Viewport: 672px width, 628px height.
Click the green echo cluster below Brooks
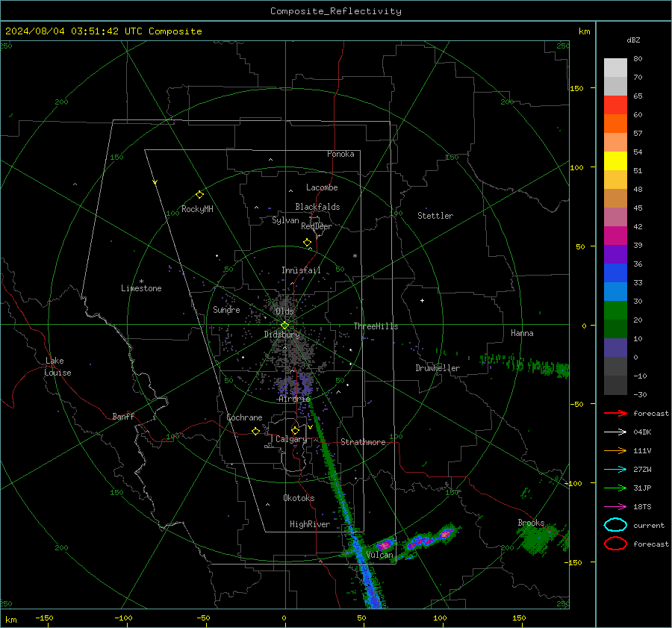click(537, 540)
